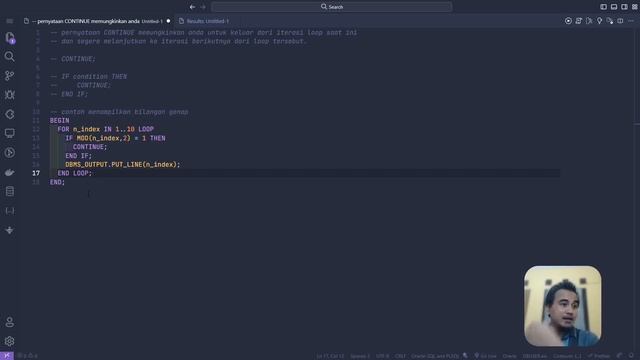Open the brackets icon view in activity bar
The width and height of the screenshot is (640, 360).
point(10,211)
